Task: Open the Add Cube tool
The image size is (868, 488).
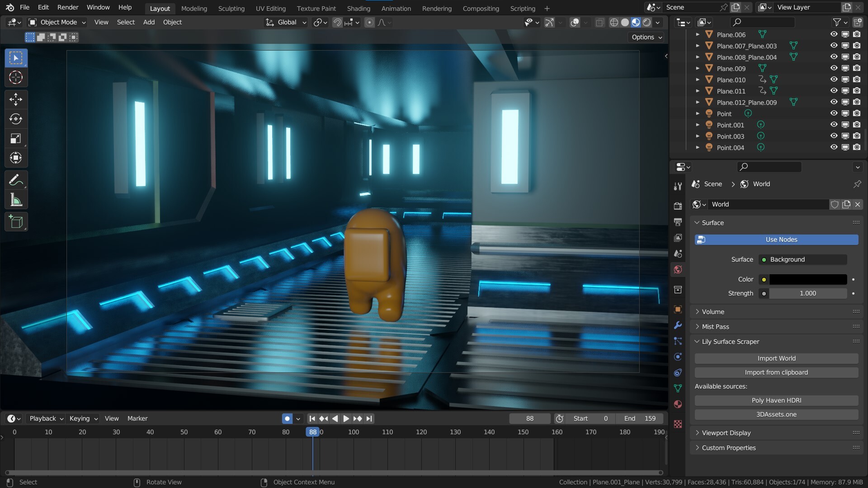Action: point(16,222)
